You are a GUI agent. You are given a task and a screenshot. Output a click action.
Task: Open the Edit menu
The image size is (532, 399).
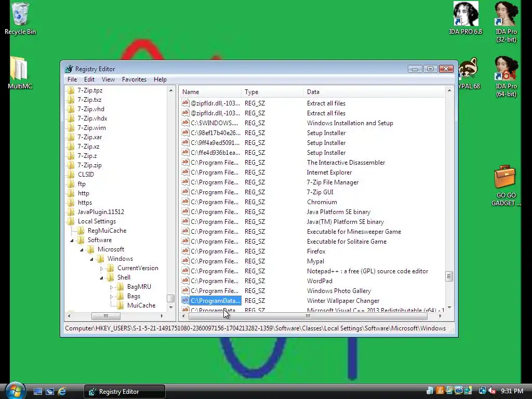(89, 79)
